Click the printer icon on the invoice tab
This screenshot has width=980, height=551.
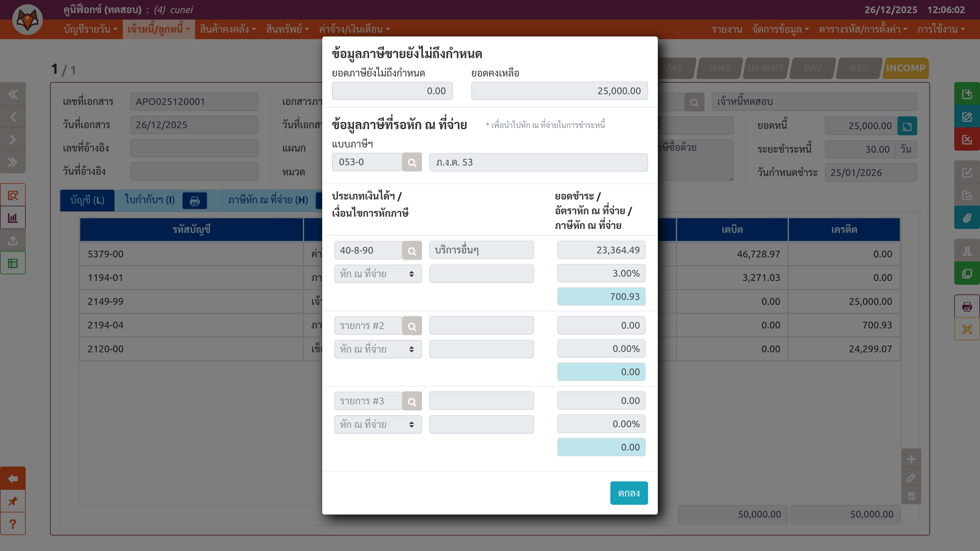[x=194, y=201]
